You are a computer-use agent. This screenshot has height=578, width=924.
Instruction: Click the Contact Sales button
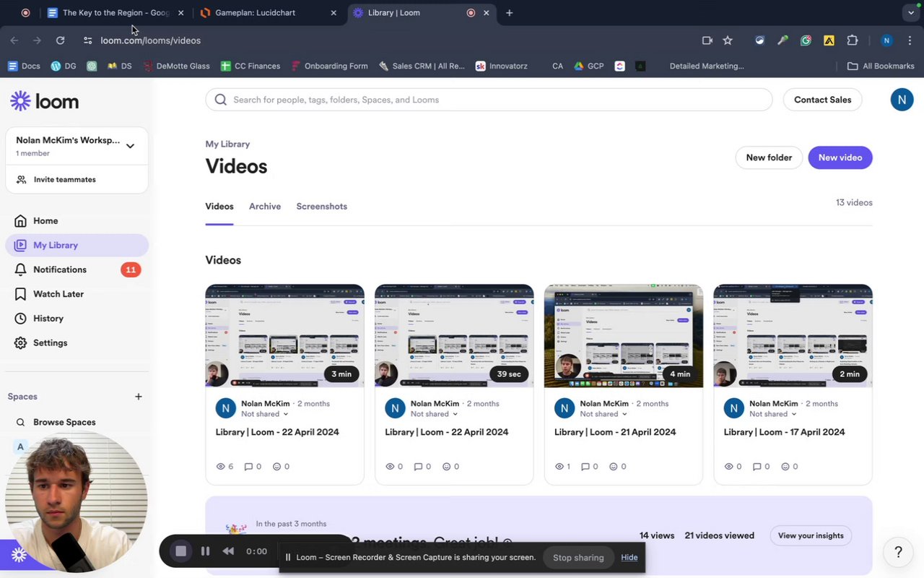tap(822, 100)
